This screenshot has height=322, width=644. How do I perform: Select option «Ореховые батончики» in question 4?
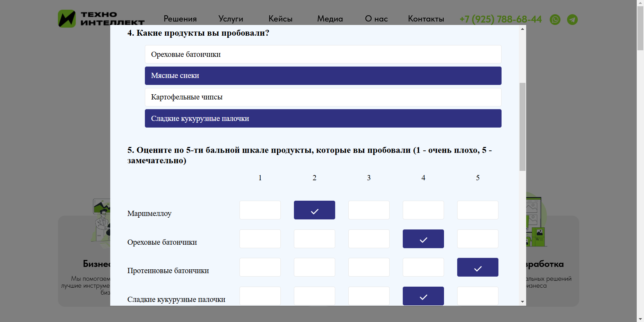tap(323, 54)
